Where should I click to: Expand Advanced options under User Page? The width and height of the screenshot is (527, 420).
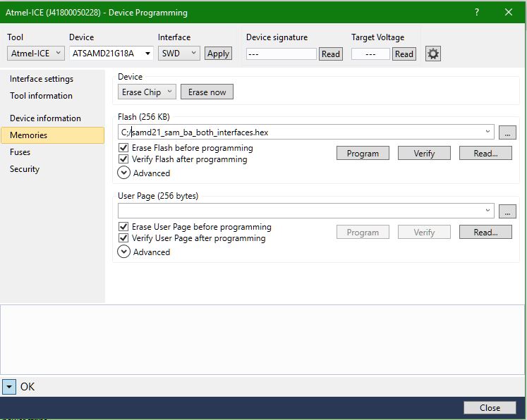(x=123, y=252)
